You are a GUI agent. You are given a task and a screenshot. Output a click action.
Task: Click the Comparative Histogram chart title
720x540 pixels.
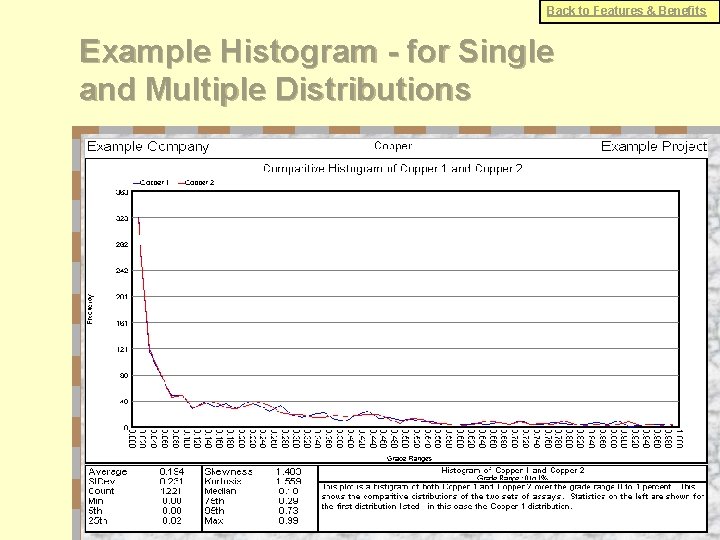393,169
